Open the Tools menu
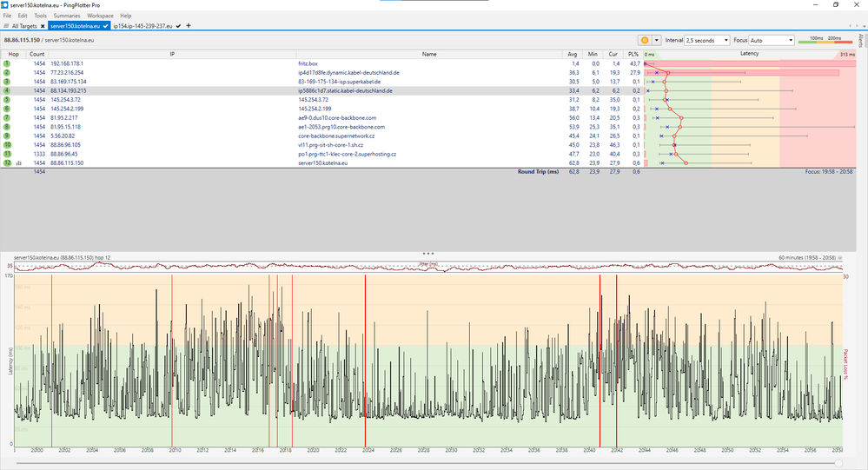The height and width of the screenshot is (470, 868). [41, 16]
